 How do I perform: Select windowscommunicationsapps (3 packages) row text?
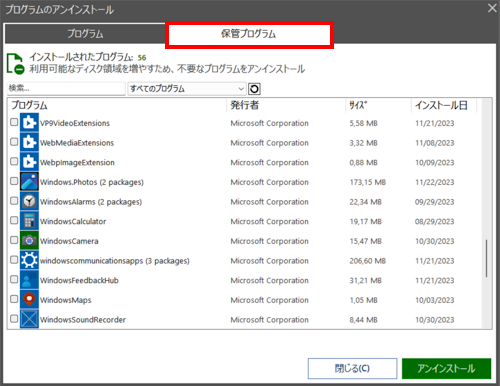coord(115,261)
